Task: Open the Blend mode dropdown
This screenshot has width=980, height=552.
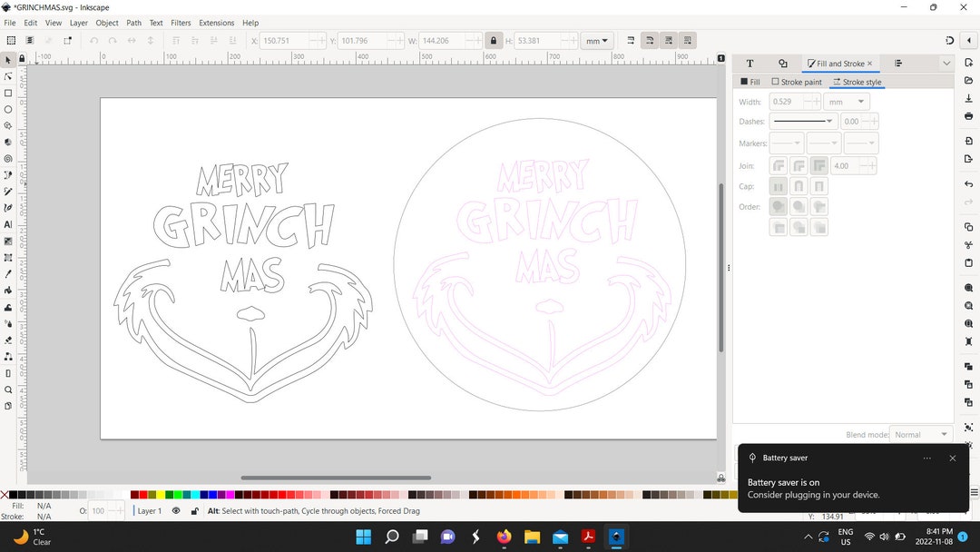Action: [919, 434]
